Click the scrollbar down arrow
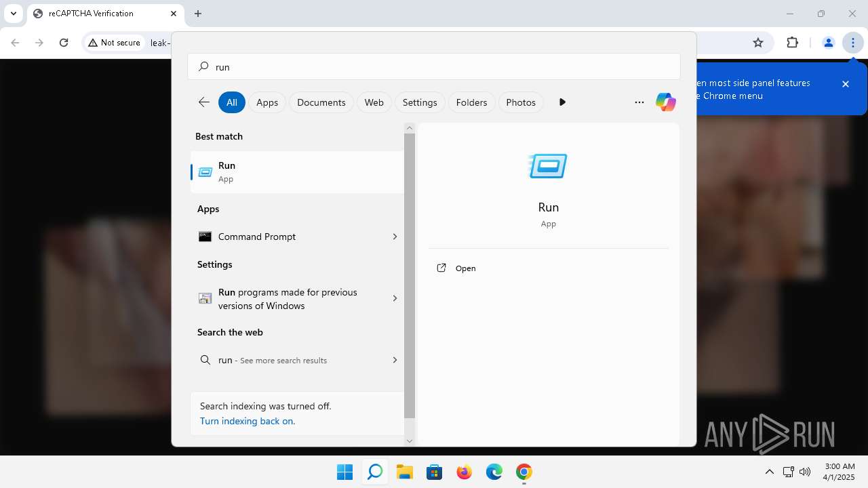Image resolution: width=868 pixels, height=488 pixels. pyautogui.click(x=410, y=441)
